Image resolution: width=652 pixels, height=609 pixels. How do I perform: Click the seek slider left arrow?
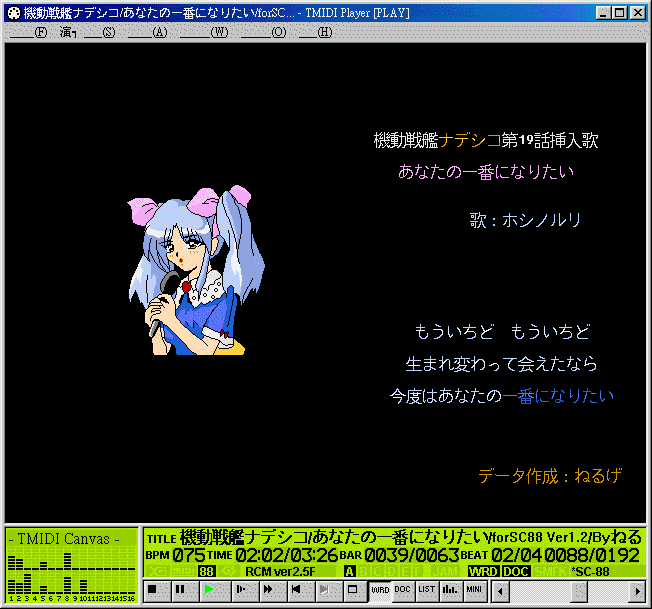pyautogui.click(x=498, y=591)
